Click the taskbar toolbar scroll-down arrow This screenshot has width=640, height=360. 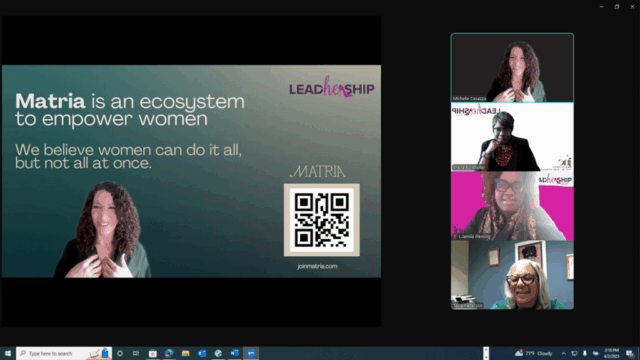click(x=486, y=357)
